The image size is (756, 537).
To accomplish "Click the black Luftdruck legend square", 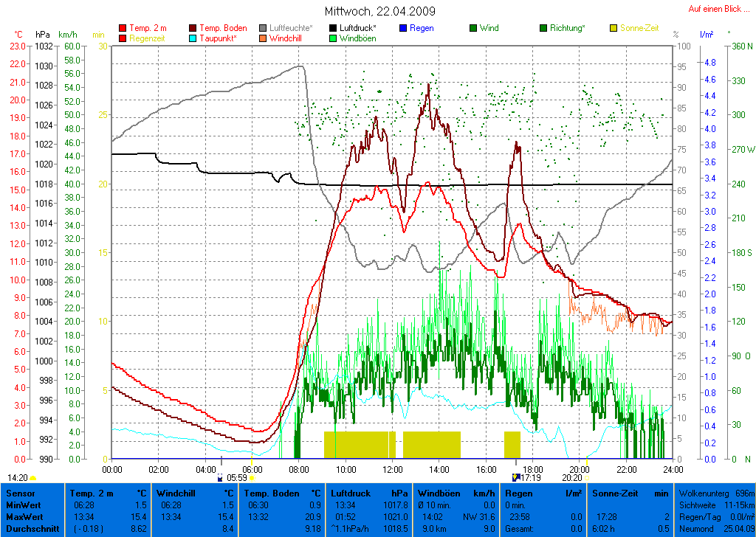I will click(x=334, y=29).
